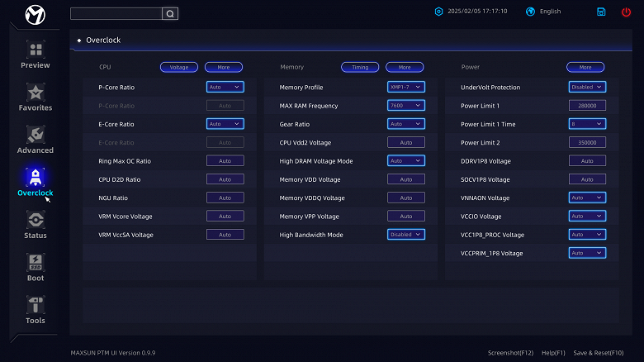This screenshot has width=644, height=362.
Task: Select the Overclock tab in sidebar
Action: pyautogui.click(x=35, y=182)
